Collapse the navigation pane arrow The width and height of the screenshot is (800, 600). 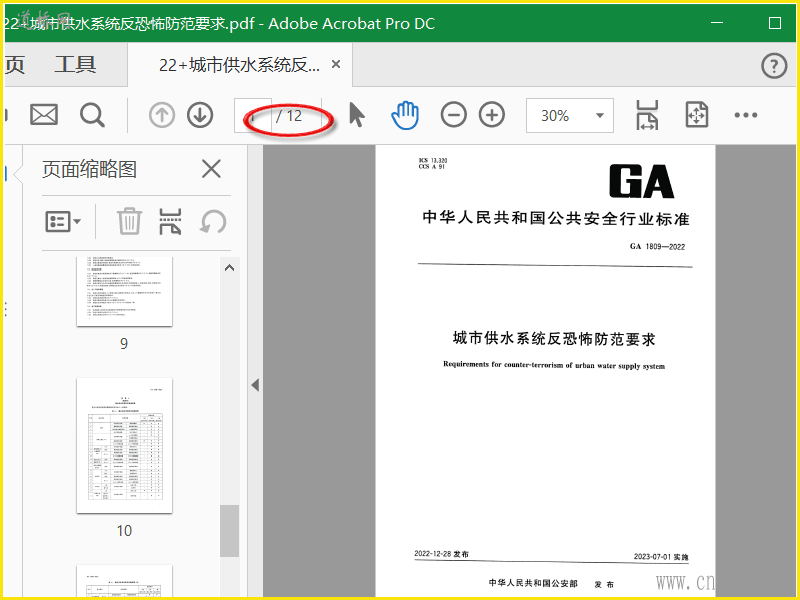(256, 385)
